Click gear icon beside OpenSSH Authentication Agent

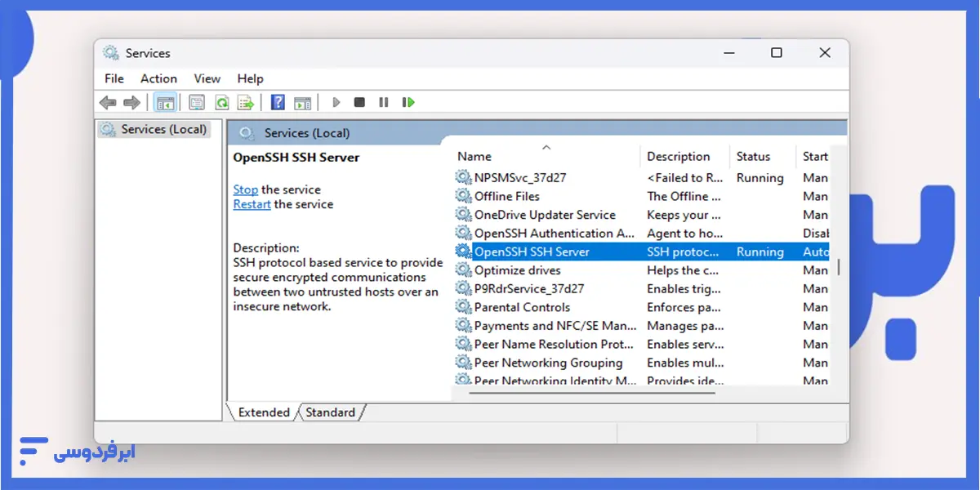[x=463, y=233]
